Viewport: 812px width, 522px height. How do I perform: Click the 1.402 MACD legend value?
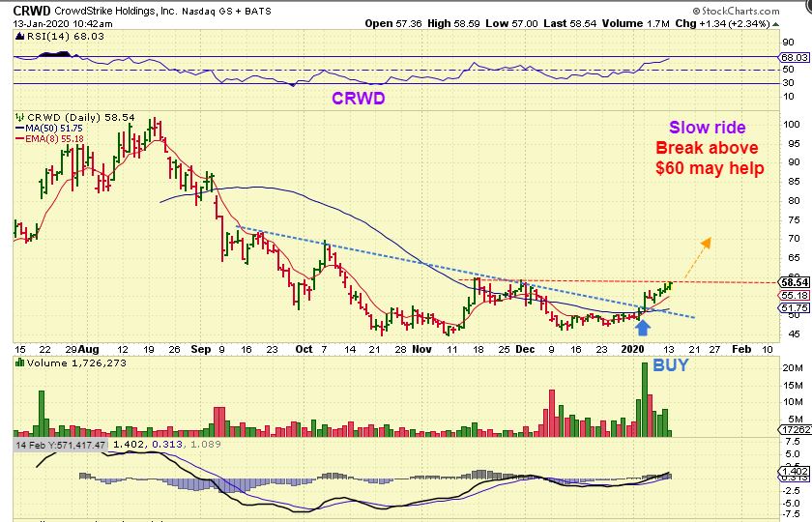coord(129,445)
